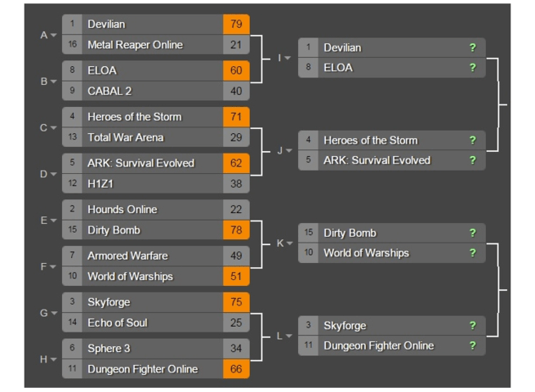Expand the match B dropdown arrow
This screenshot has width=535, height=392.
click(54, 82)
